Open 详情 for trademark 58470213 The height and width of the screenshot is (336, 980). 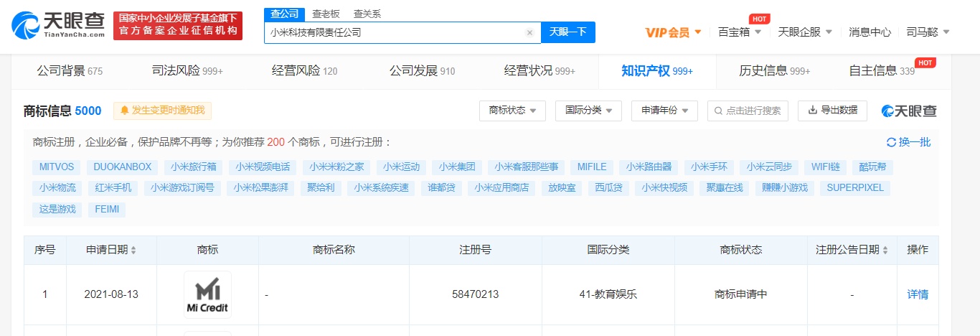pyautogui.click(x=918, y=294)
